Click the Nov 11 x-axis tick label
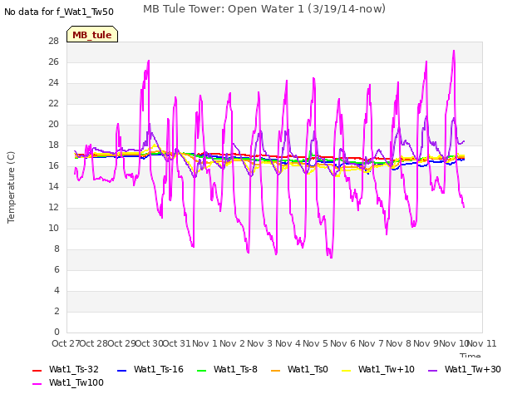The height and width of the screenshot is (399, 532). [x=482, y=343]
